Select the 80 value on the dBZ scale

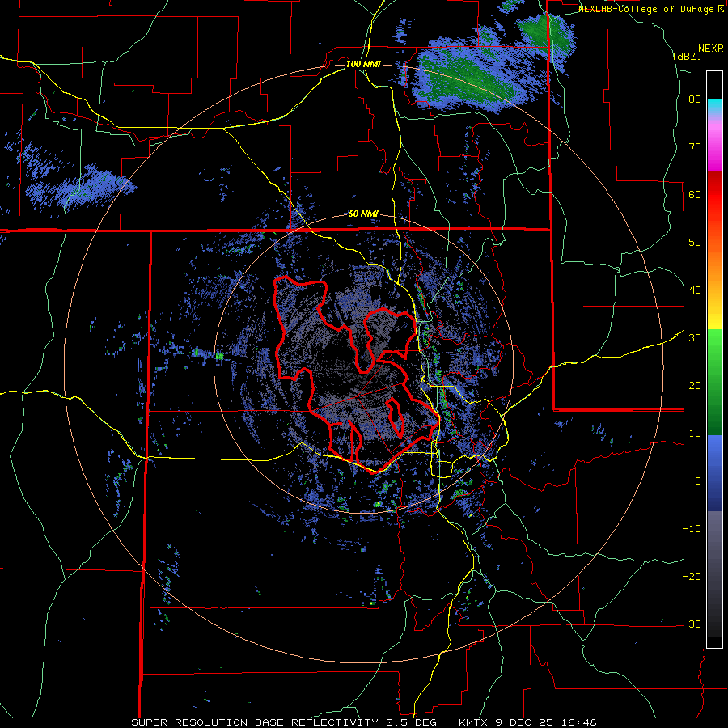click(695, 99)
